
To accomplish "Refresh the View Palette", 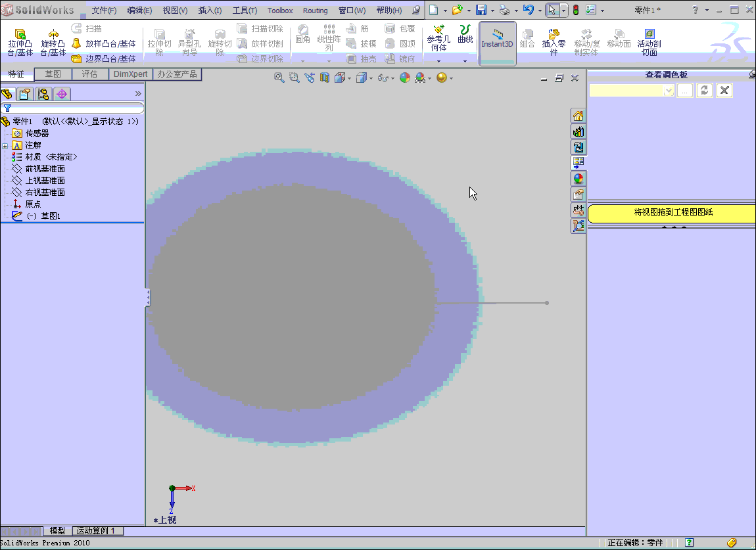I will tap(705, 91).
